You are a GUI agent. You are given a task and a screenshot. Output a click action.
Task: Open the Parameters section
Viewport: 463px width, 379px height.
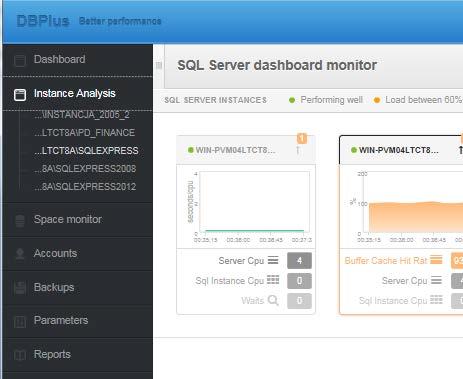click(x=61, y=320)
